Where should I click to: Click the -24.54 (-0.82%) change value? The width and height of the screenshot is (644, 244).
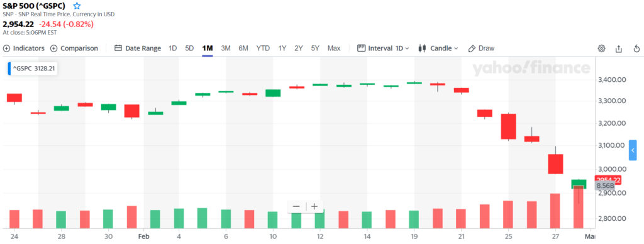pos(66,25)
